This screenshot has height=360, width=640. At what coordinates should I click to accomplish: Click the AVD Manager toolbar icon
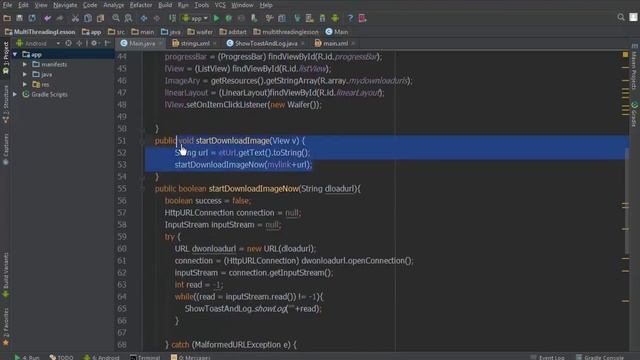[309, 18]
